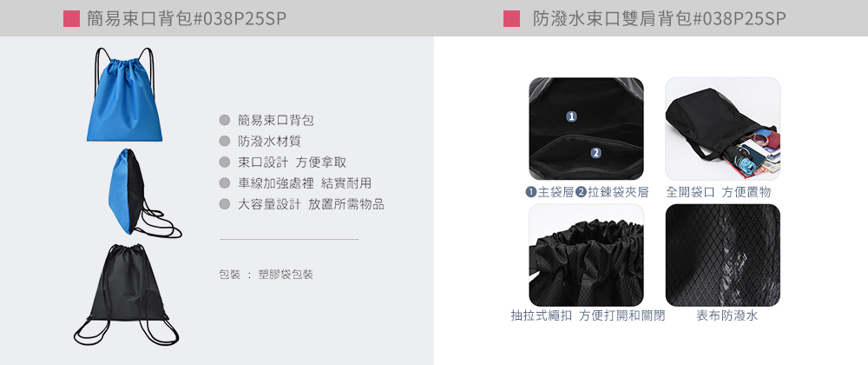The height and width of the screenshot is (365, 868).
Task: Open the pull-cord closure close-up photo
Action: (x=586, y=255)
